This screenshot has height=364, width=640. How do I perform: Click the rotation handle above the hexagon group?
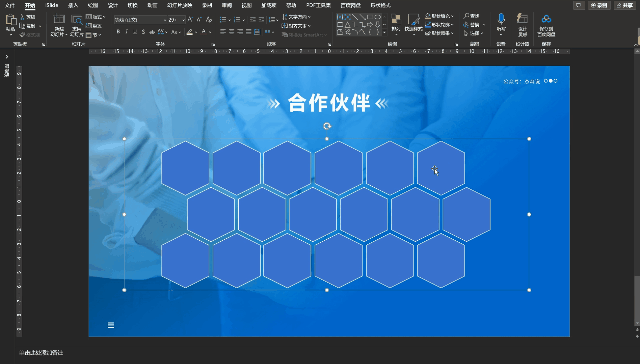(327, 126)
